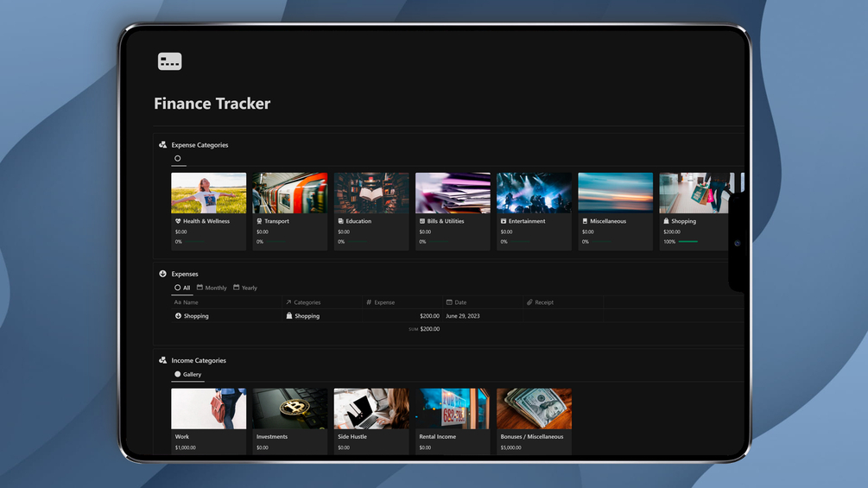
Task: Click the Finance Tracker page title
Action: click(x=212, y=104)
